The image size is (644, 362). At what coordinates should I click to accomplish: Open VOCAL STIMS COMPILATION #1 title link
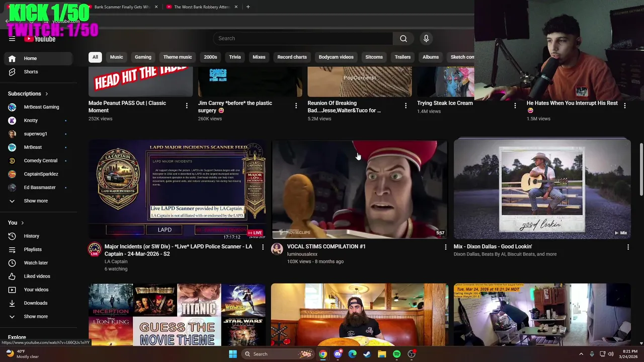click(327, 247)
